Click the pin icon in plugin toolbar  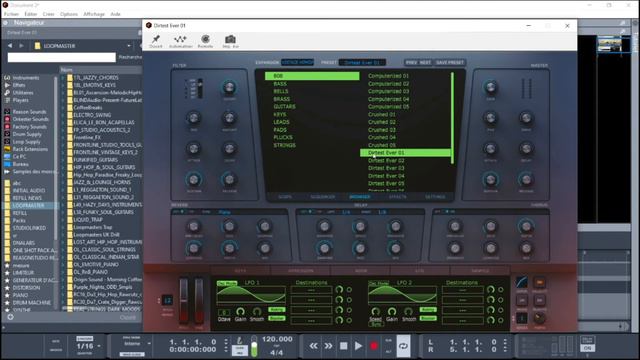pyautogui.click(x=156, y=39)
